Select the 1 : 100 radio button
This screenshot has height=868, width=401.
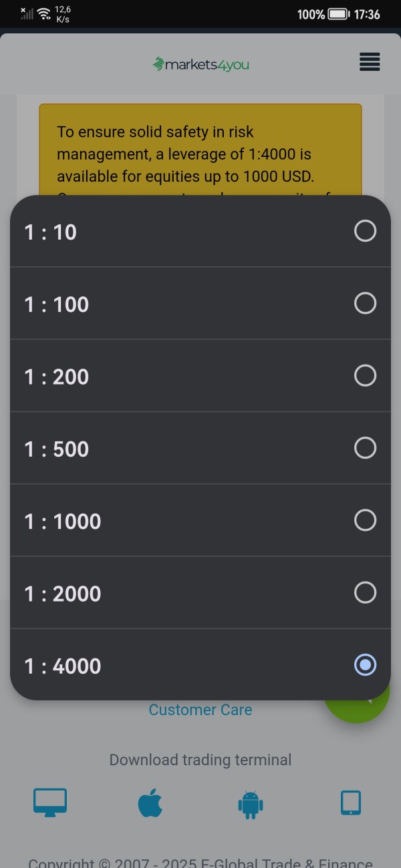click(365, 304)
